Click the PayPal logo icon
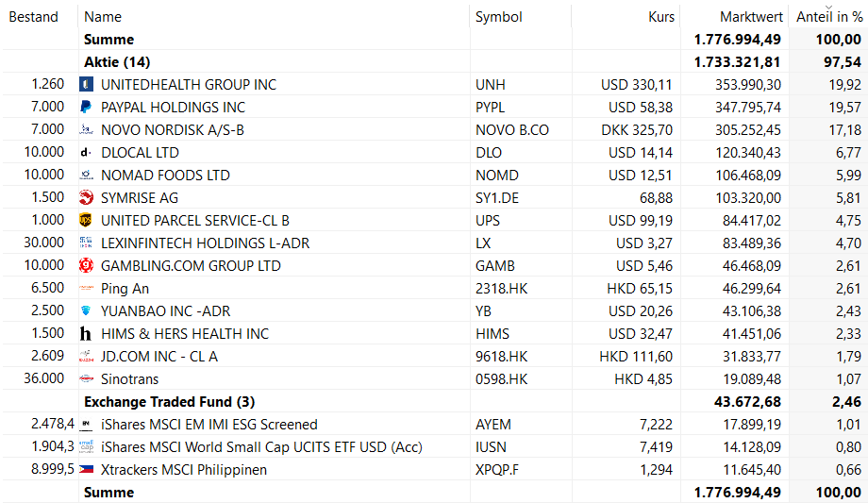Viewport: 868px width, 503px height. click(x=86, y=108)
